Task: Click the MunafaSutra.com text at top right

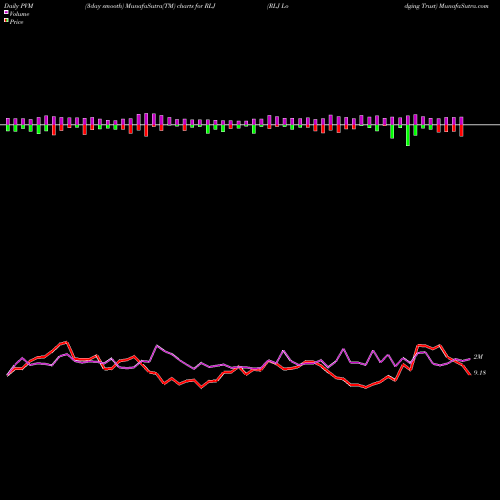Action: (x=464, y=6)
